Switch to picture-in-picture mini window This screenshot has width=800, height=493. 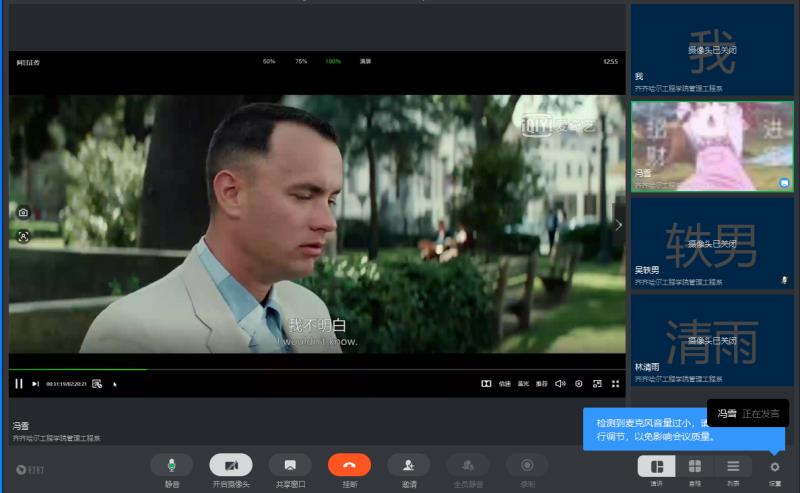(x=597, y=383)
